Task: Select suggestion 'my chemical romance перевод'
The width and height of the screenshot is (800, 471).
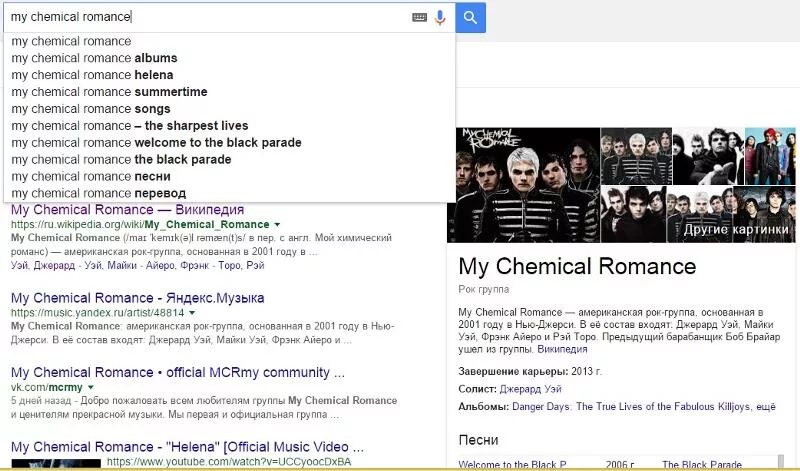Action: point(229,193)
